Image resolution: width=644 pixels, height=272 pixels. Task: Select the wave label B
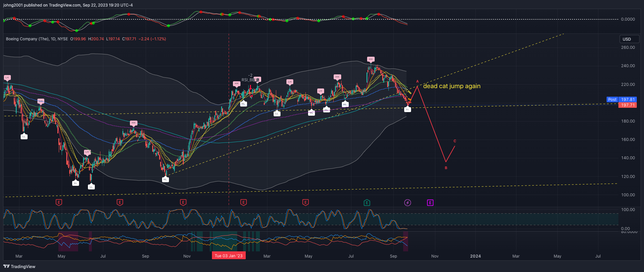point(446,168)
